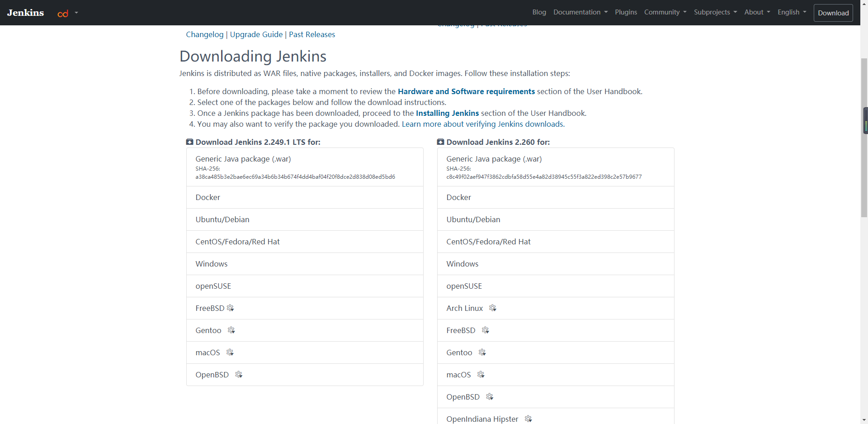
Task: Select Docker under Jenkins 2.260
Action: 556,197
